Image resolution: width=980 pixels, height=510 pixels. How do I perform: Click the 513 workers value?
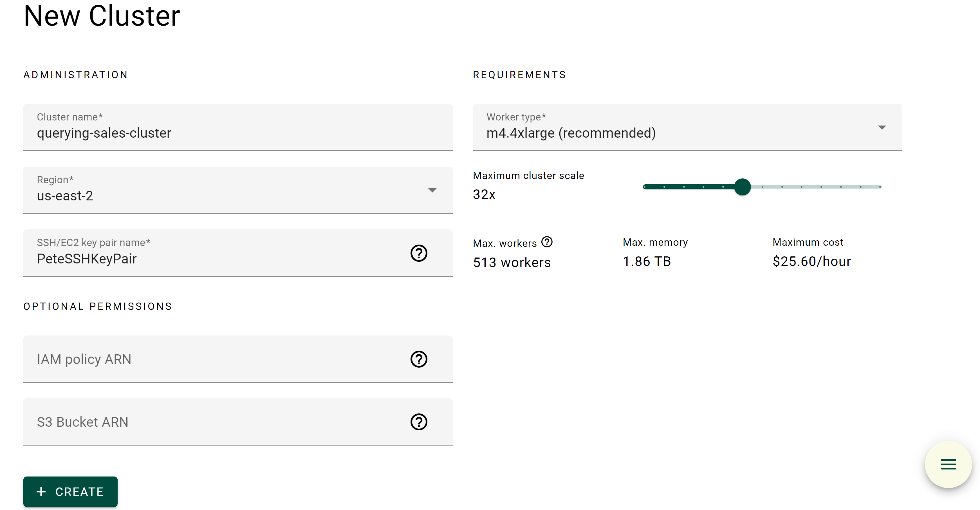coord(512,262)
